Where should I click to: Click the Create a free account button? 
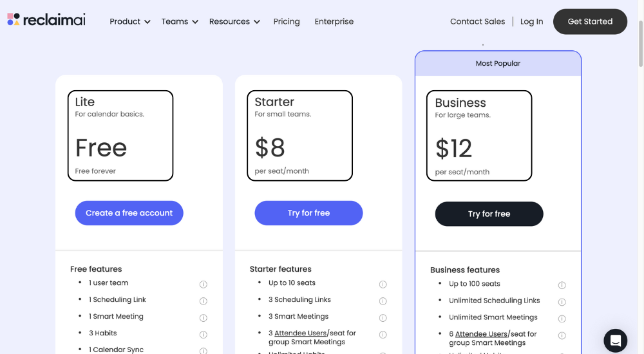129,213
